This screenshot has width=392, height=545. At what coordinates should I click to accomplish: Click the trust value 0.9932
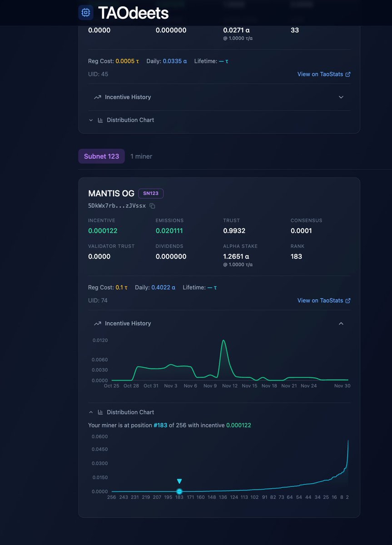coord(234,231)
